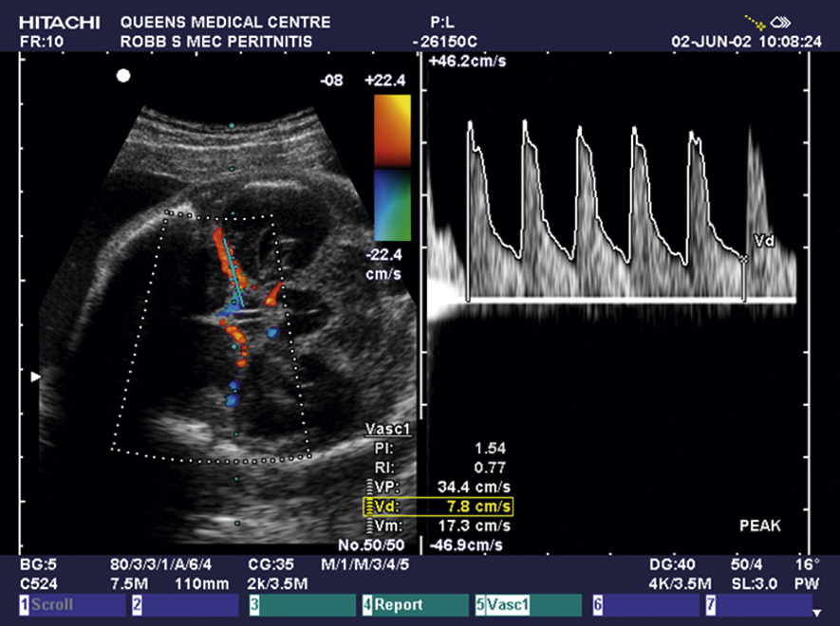Click the 80/3/3/1/A/6/4 parameter string
This screenshot has height=626, width=840.
[160, 564]
